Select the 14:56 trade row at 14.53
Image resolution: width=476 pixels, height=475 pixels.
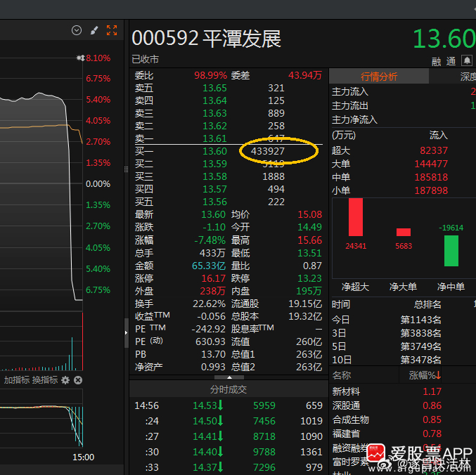coord(229,405)
